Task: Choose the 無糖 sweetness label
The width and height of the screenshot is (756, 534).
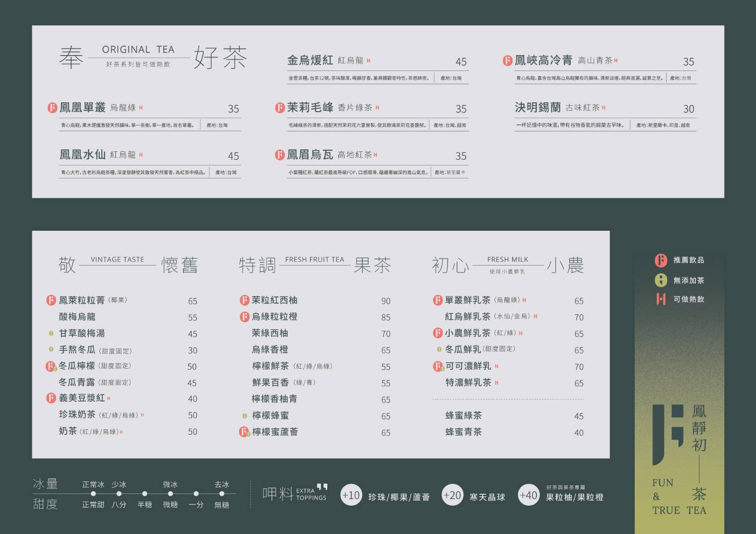Action: (222, 505)
